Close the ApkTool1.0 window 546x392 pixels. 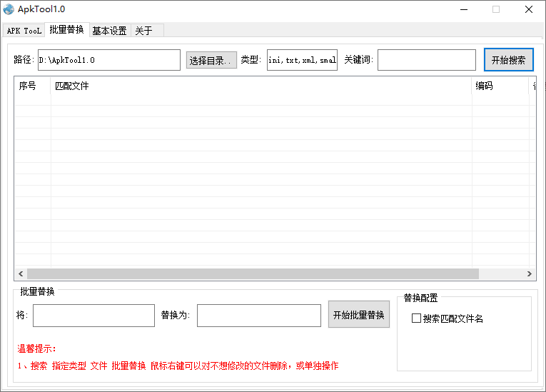(x=529, y=10)
